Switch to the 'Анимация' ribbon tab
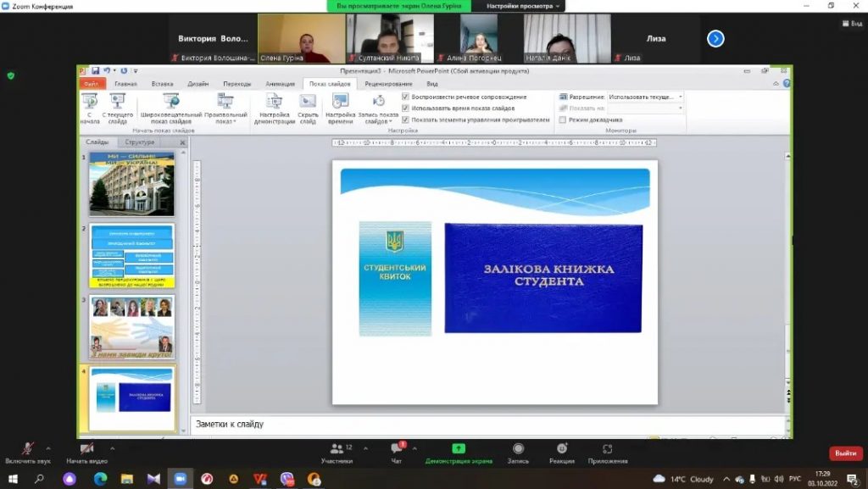The width and height of the screenshot is (868, 489). (280, 84)
